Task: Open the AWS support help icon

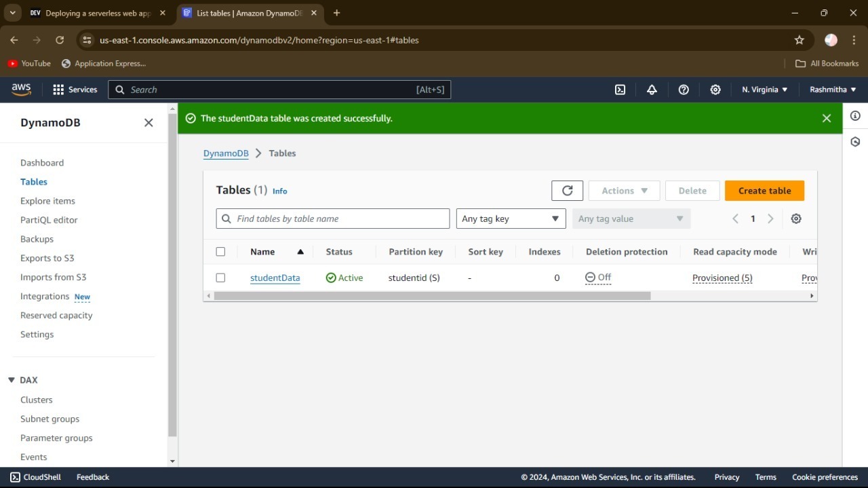Action: (x=684, y=90)
